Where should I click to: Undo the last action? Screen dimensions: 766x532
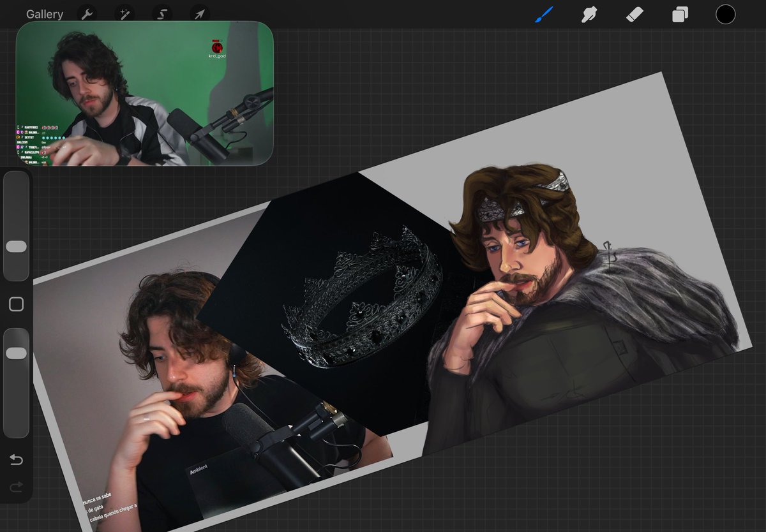coord(17,460)
